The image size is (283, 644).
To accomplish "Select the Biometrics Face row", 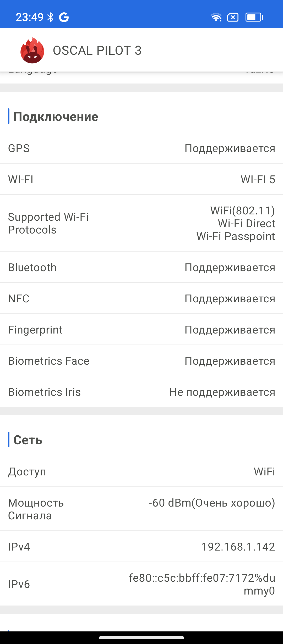I will click(x=141, y=361).
